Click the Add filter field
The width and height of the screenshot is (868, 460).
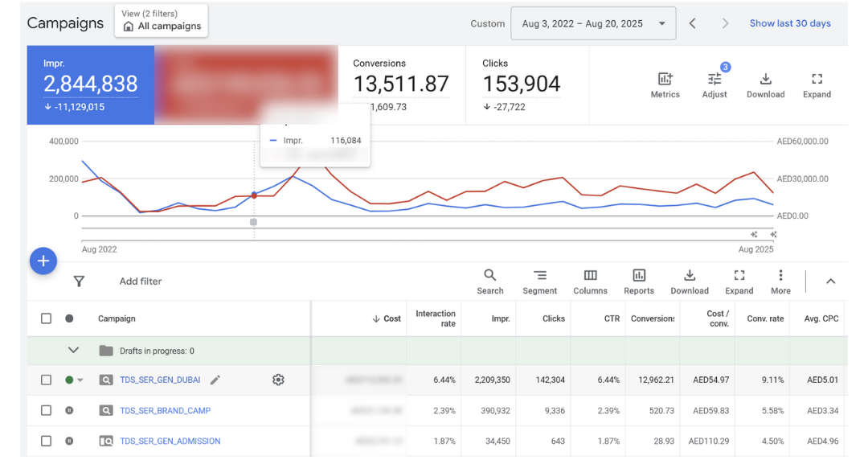point(141,281)
